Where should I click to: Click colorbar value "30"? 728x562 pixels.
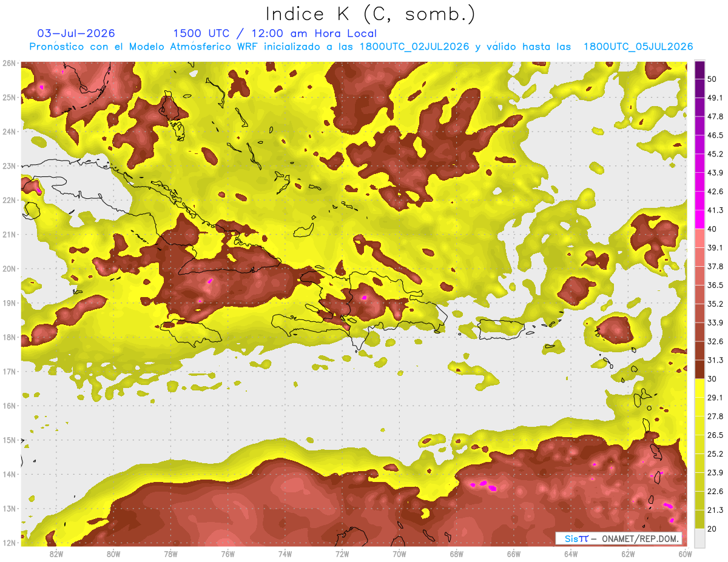coord(712,379)
